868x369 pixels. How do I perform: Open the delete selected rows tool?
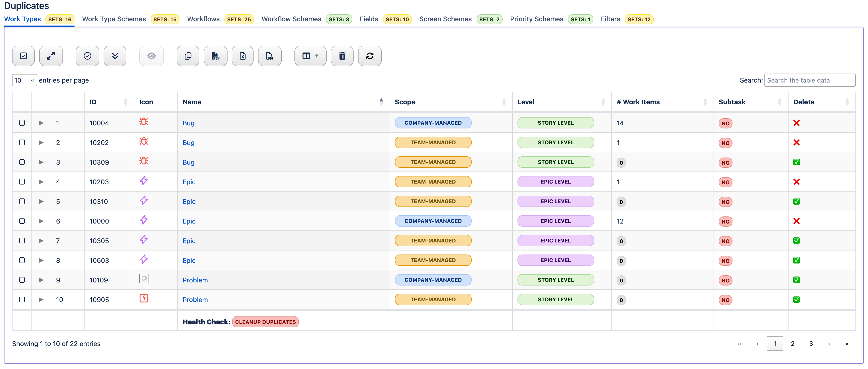pos(342,56)
